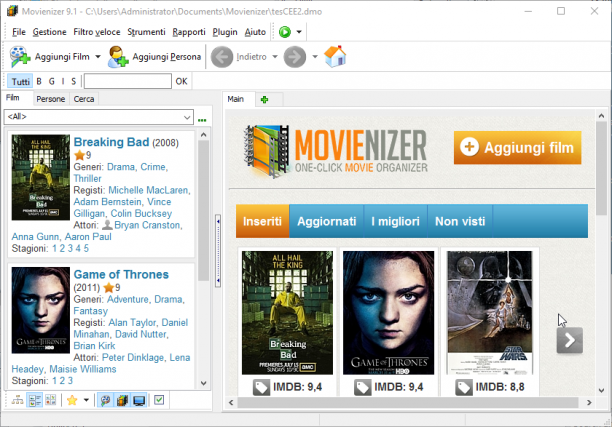Switch to the I migliori tab
Image resolution: width=612 pixels, height=427 pixels.
395,221
